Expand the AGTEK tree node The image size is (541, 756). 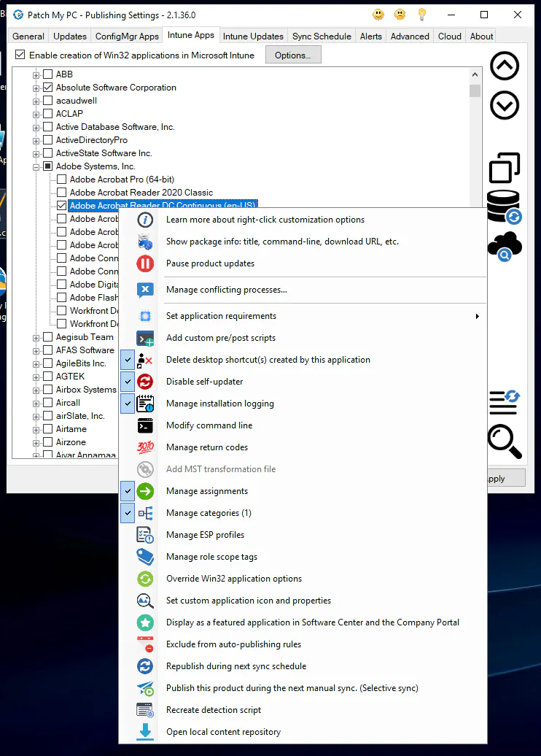coord(36,377)
